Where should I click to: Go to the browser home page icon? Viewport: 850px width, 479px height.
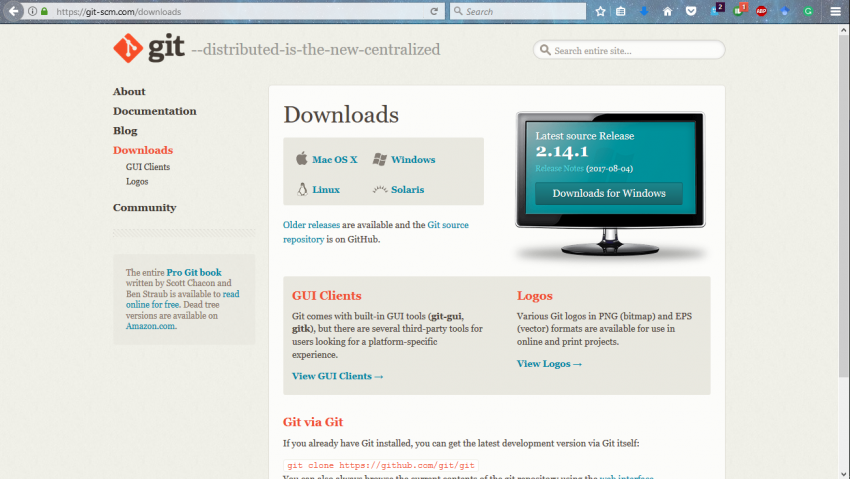pos(667,11)
